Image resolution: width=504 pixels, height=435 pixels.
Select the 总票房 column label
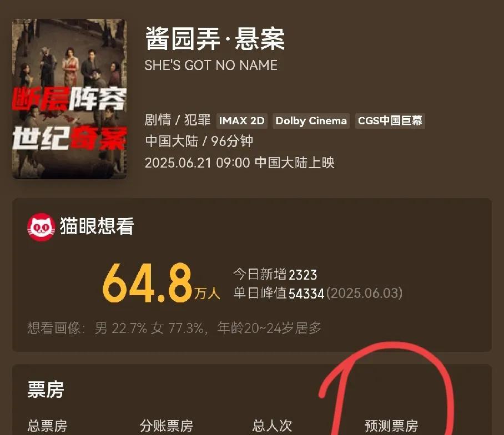click(x=47, y=426)
